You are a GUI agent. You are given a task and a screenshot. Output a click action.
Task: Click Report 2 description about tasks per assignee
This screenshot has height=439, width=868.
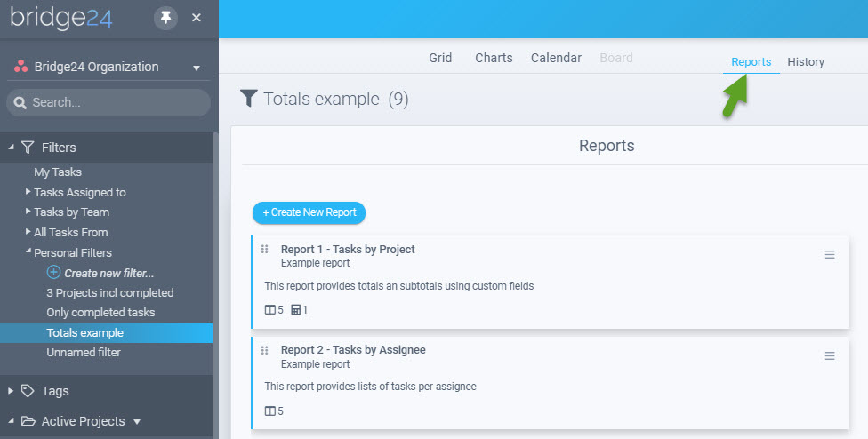(x=370, y=387)
